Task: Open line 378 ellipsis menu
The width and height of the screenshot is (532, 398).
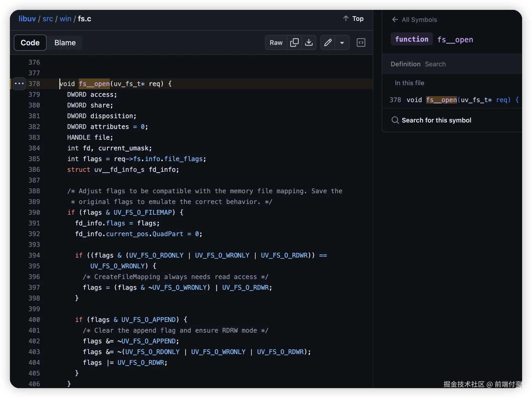Action: tap(19, 83)
